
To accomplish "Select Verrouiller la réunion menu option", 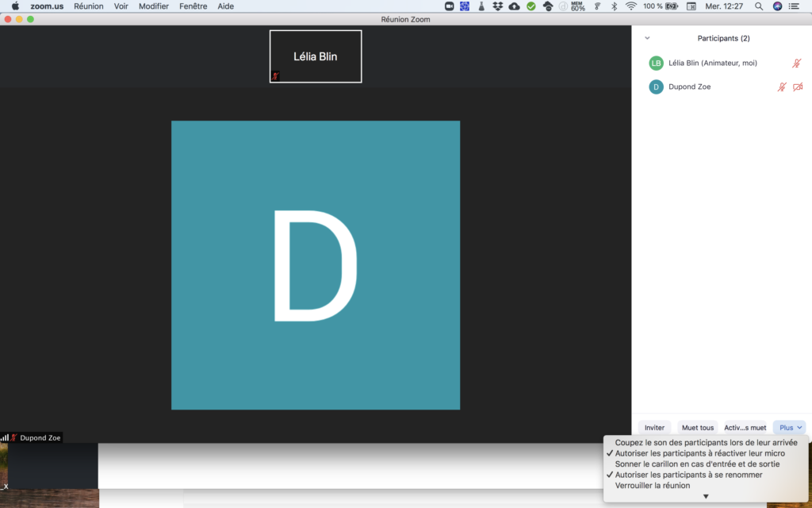I will pyautogui.click(x=706, y=486).
